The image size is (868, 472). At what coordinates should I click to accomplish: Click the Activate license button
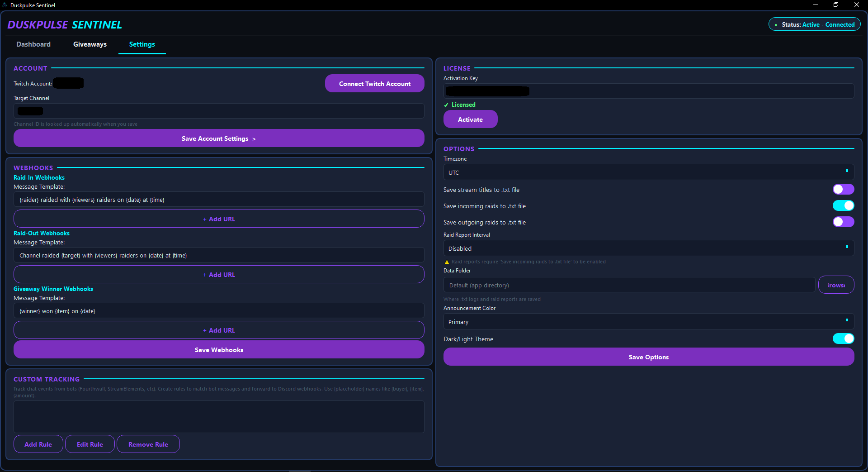pos(471,119)
